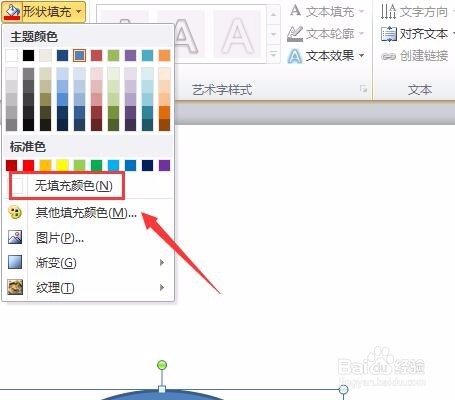This screenshot has height=400, width=455.
Task: Select 图片(P)... fill option
Action: (x=60, y=238)
